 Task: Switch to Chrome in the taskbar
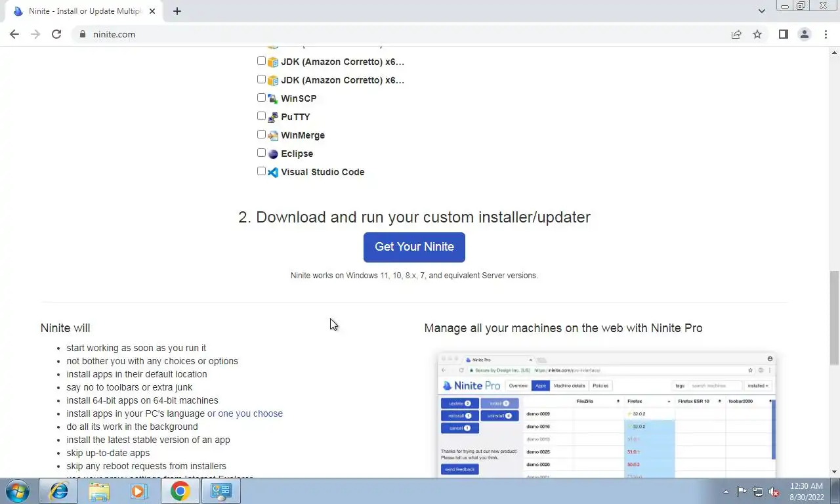(x=180, y=491)
